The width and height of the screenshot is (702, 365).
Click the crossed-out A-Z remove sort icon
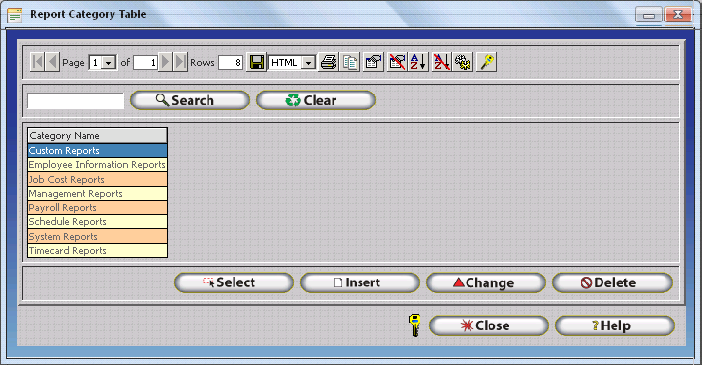(x=441, y=62)
